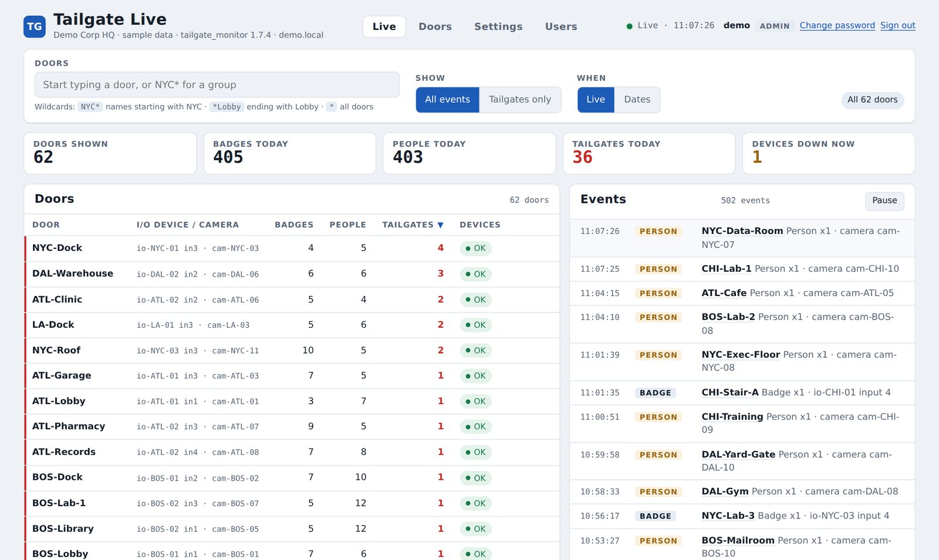The height and width of the screenshot is (560, 939).
Task: Open ATL-Cafe link in events
Action: click(724, 293)
